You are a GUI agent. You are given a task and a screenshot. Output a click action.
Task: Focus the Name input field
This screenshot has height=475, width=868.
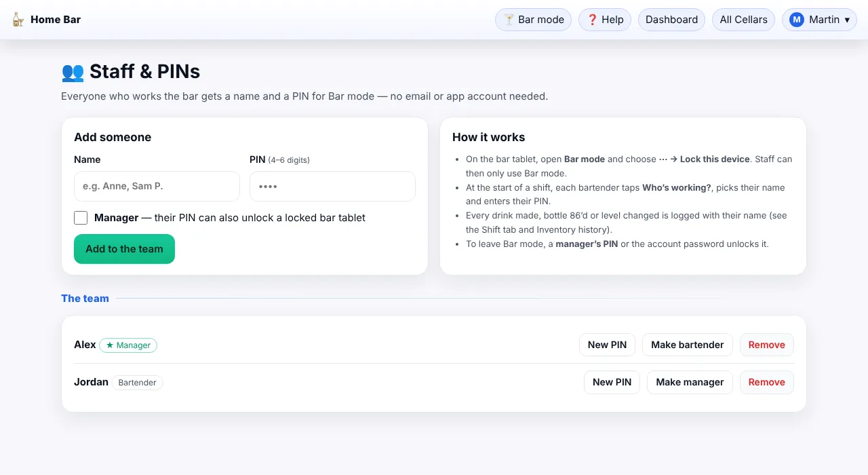tap(157, 186)
